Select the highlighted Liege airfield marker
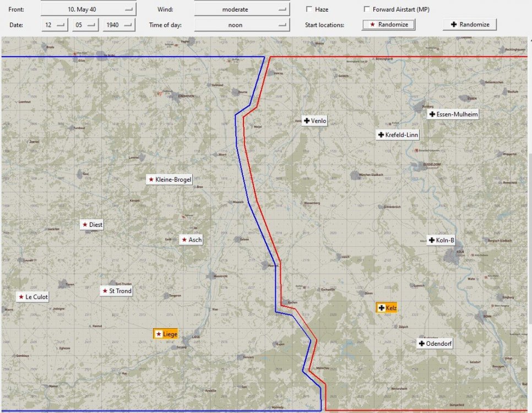 tap(166, 334)
